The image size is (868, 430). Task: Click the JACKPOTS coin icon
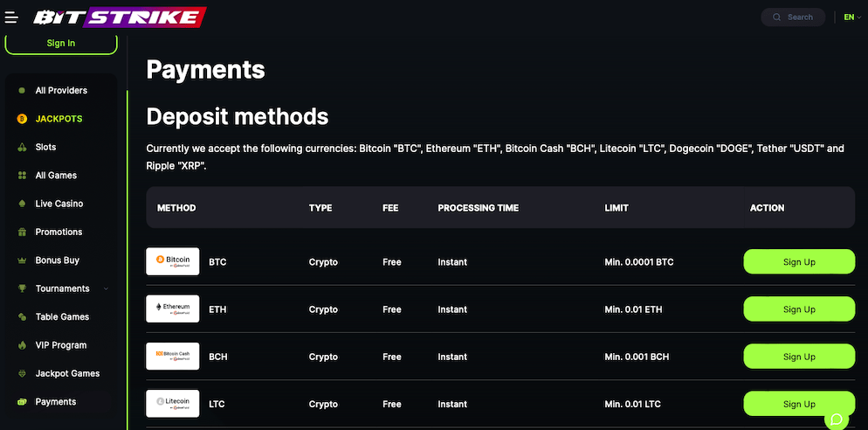22,119
